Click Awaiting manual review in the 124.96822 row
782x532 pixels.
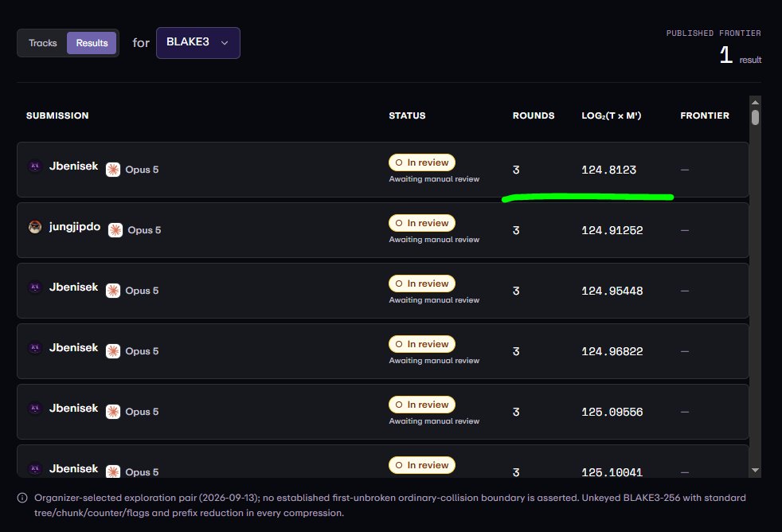click(x=434, y=361)
